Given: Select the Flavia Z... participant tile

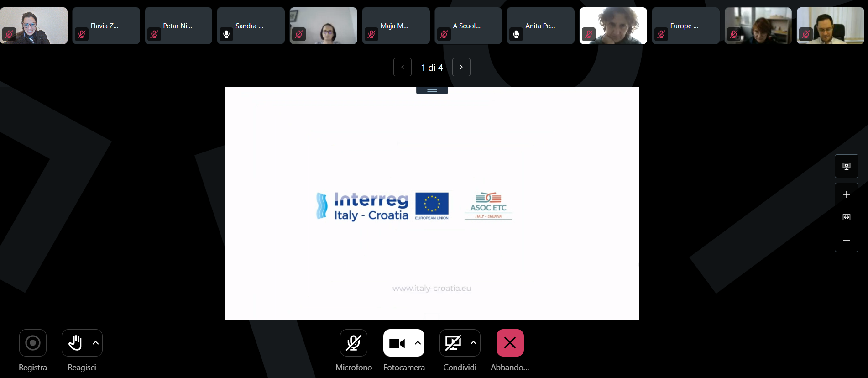Looking at the screenshot, I should [x=106, y=26].
